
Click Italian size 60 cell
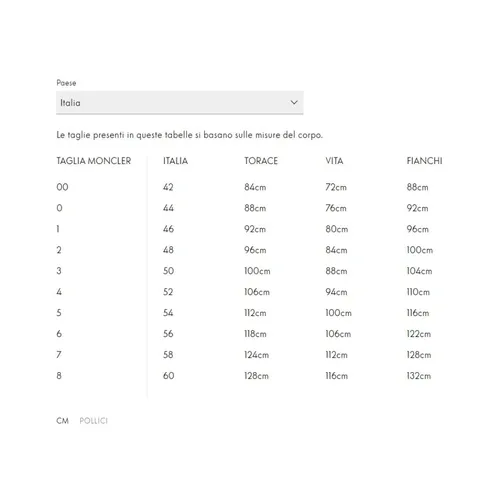pos(168,376)
